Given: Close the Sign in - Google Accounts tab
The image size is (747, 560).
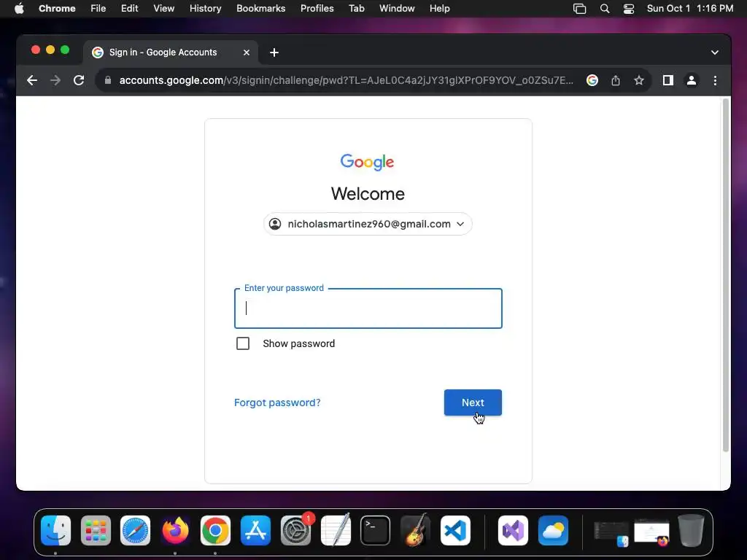Looking at the screenshot, I should click(247, 52).
